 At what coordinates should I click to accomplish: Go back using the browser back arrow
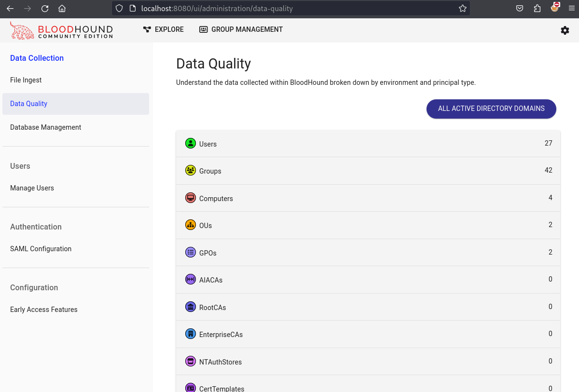point(10,8)
